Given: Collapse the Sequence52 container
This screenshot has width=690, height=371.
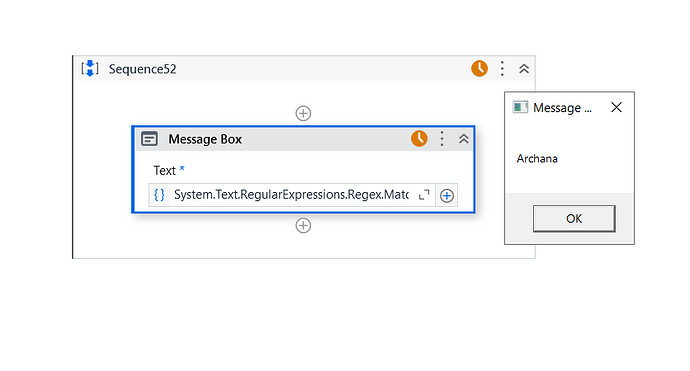Looking at the screenshot, I should 524,69.
